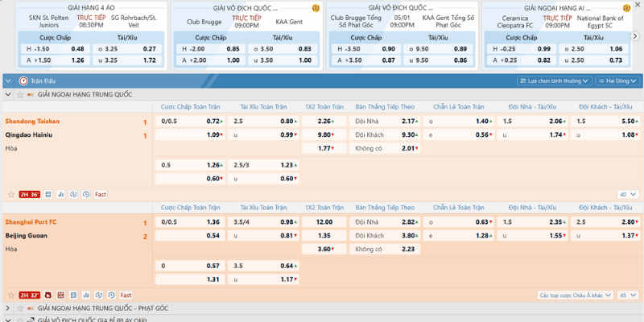Click the Shanghai Port FC team name
Viewport: 644px width, 322px height.
click(32, 221)
